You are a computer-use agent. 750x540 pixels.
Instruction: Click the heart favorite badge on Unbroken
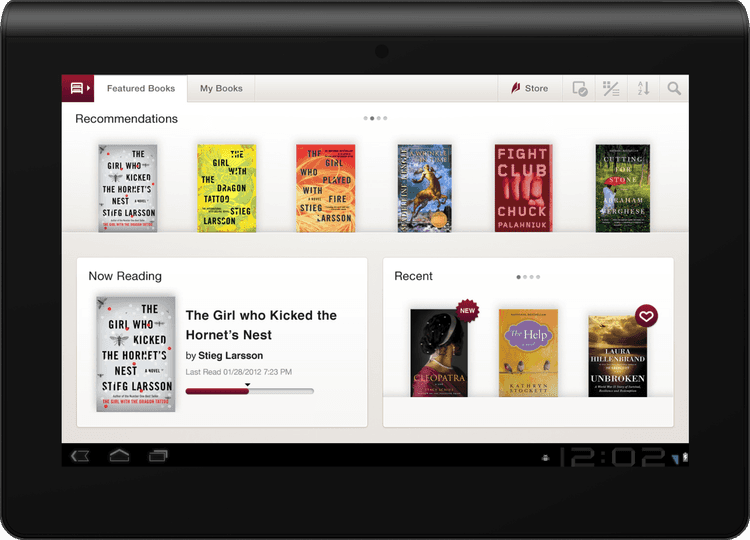point(646,316)
